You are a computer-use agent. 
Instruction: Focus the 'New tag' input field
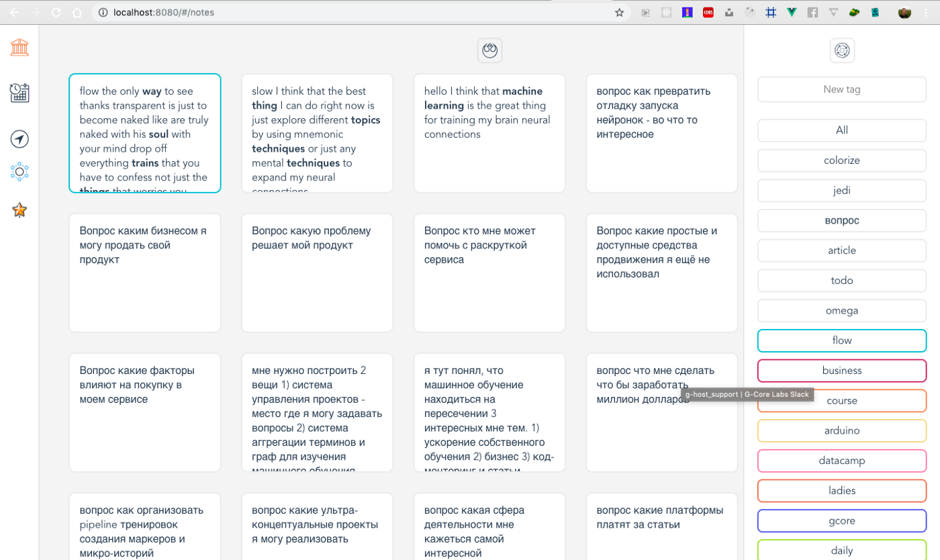click(x=841, y=89)
